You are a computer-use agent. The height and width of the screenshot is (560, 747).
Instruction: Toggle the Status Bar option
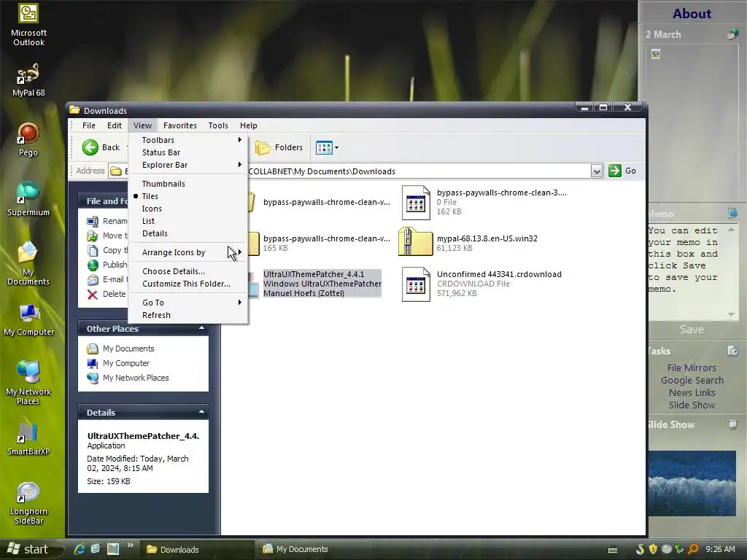[187, 152]
